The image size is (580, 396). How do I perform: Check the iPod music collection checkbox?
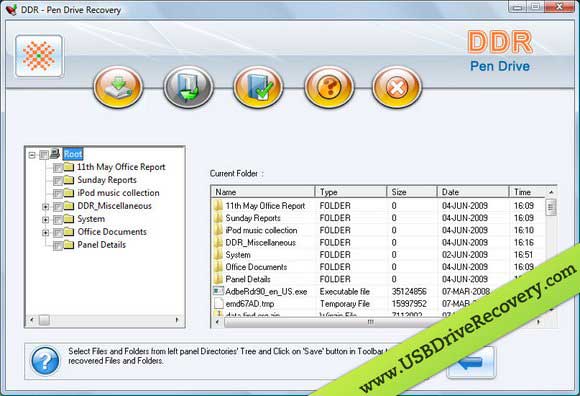pos(58,194)
